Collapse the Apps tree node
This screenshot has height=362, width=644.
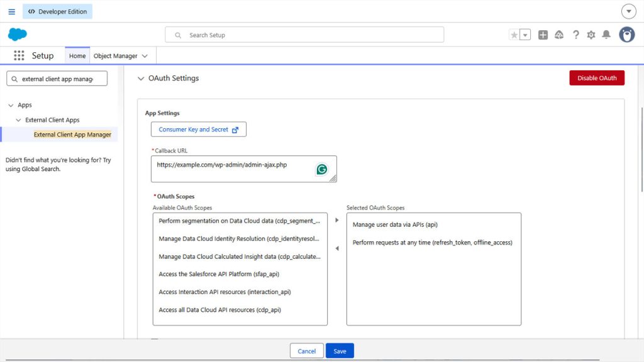tap(11, 106)
